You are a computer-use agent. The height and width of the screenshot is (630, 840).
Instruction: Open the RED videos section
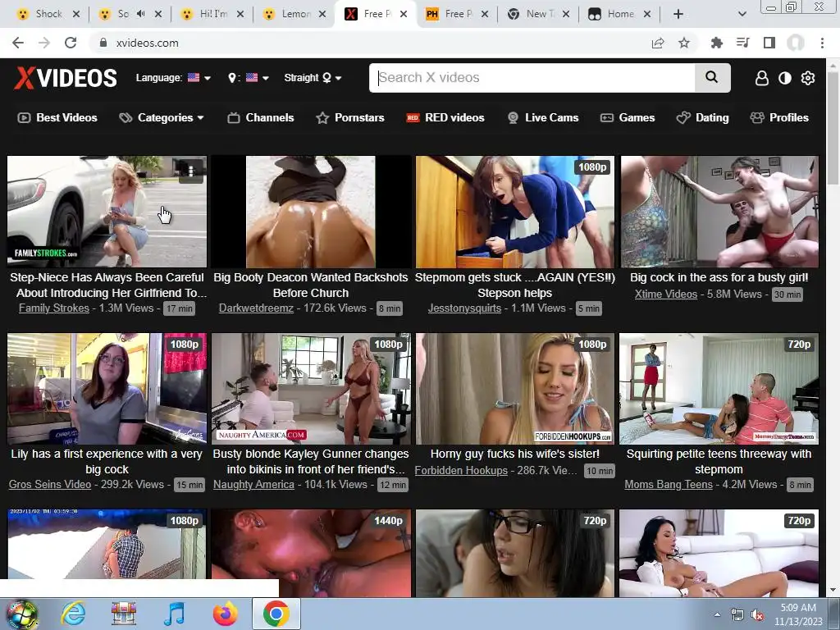click(x=445, y=118)
